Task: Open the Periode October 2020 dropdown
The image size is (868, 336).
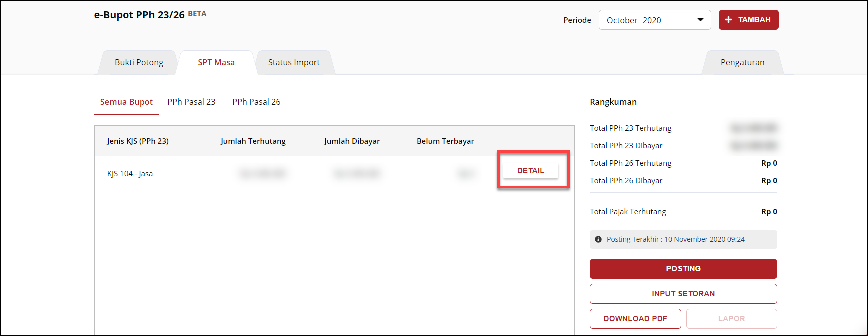Action: coord(654,20)
